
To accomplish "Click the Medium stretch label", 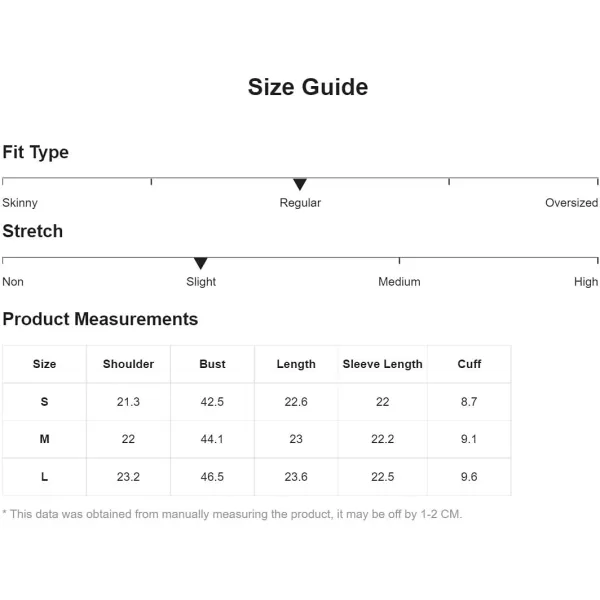I will [x=399, y=282].
